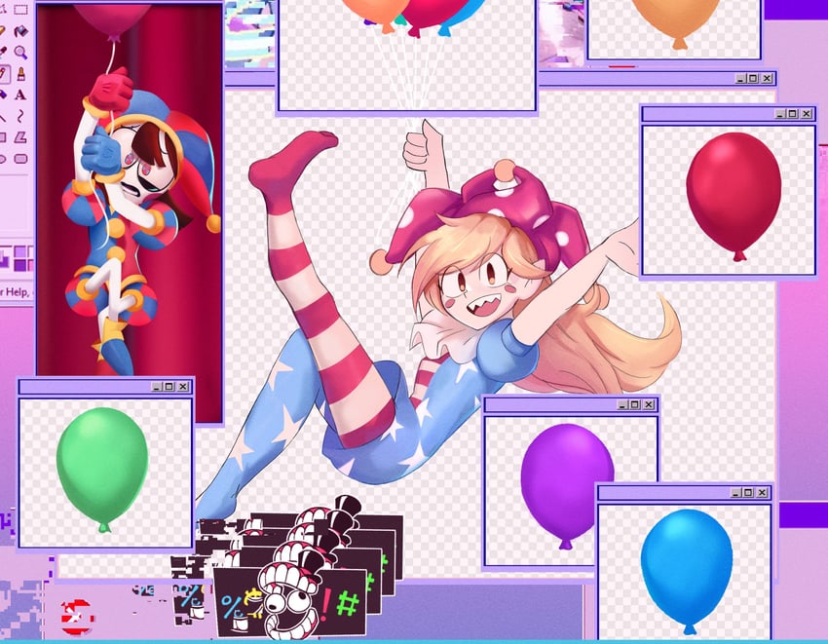Close the green balloon window
The image size is (828, 644).
point(183,387)
